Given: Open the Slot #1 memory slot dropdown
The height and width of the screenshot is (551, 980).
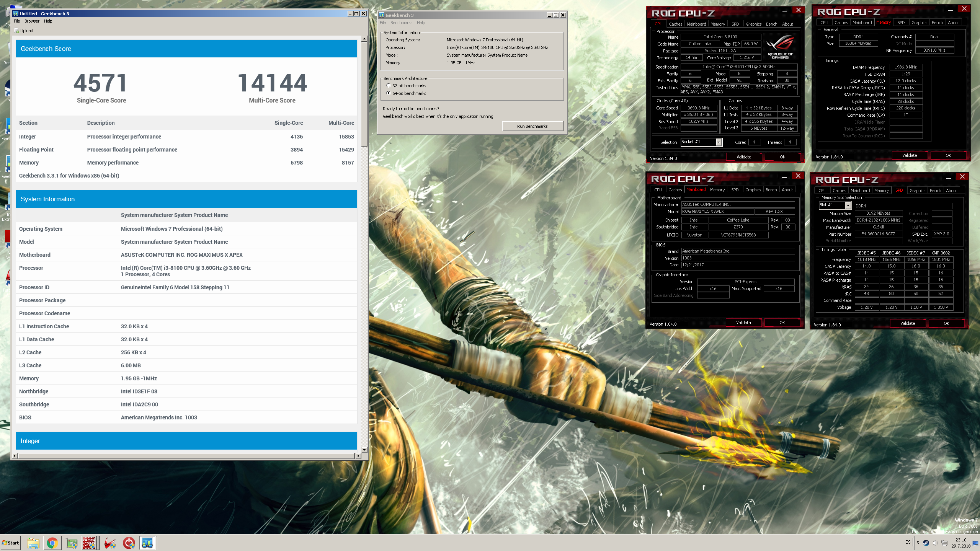Looking at the screenshot, I should 848,205.
